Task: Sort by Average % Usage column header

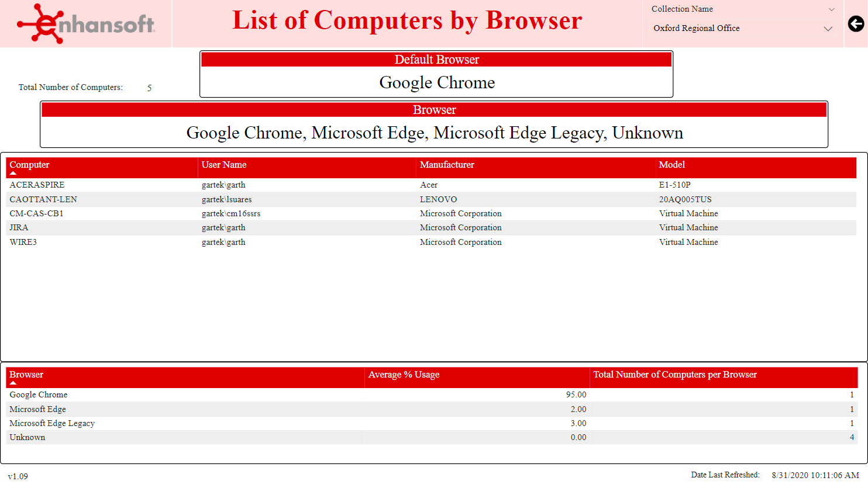Action: (402, 374)
